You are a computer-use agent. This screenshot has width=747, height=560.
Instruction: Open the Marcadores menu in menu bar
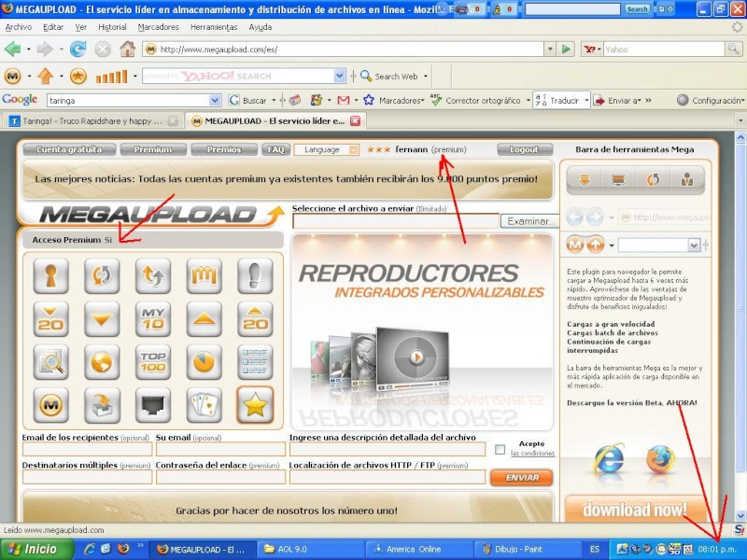(158, 27)
